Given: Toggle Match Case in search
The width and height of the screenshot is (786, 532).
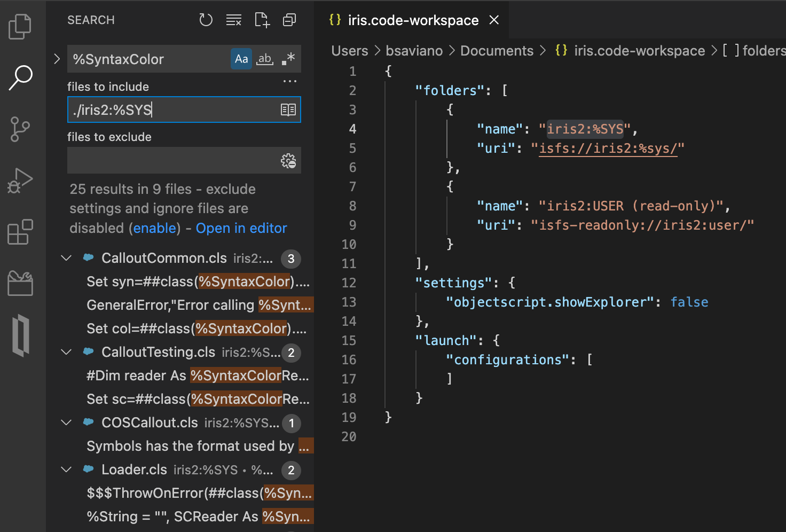Looking at the screenshot, I should pyautogui.click(x=241, y=59).
